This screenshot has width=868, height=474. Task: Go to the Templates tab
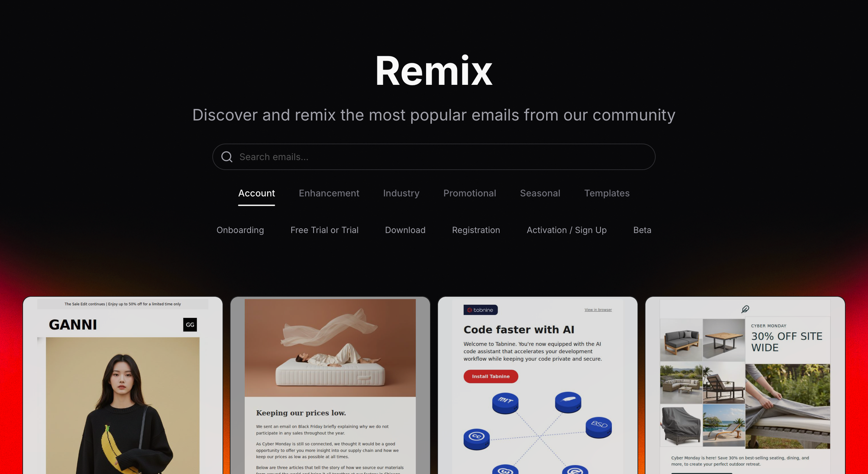click(x=606, y=194)
